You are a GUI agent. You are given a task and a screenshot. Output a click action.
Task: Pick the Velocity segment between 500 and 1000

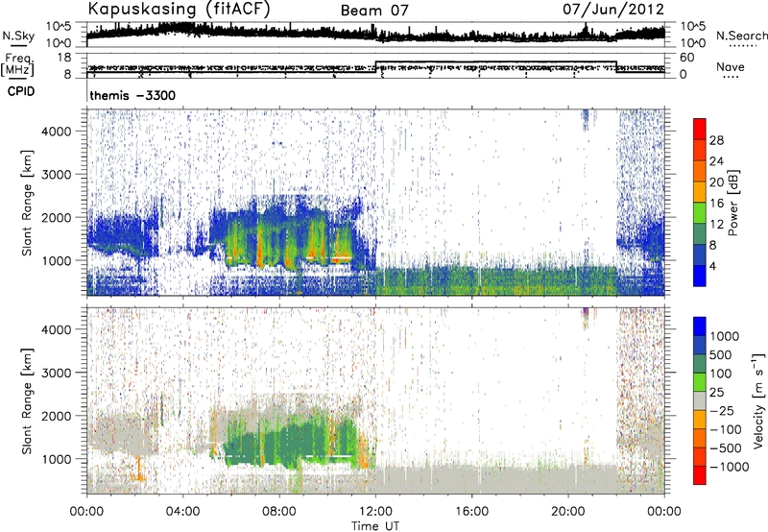point(700,346)
